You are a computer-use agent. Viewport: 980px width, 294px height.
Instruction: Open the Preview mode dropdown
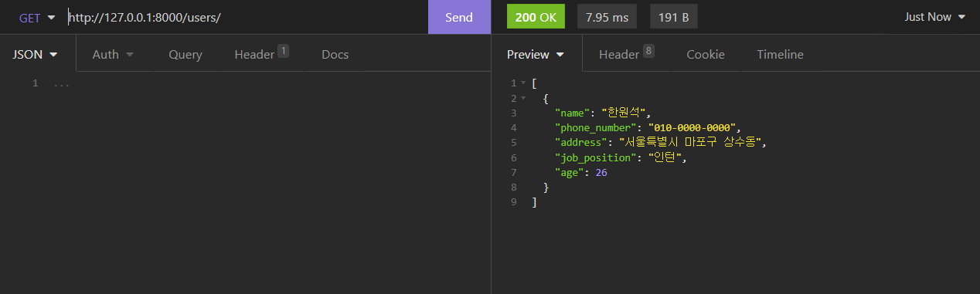tap(536, 54)
